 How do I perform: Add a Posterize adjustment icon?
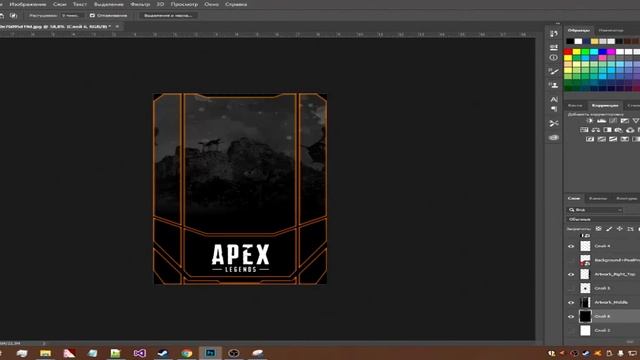(601, 139)
